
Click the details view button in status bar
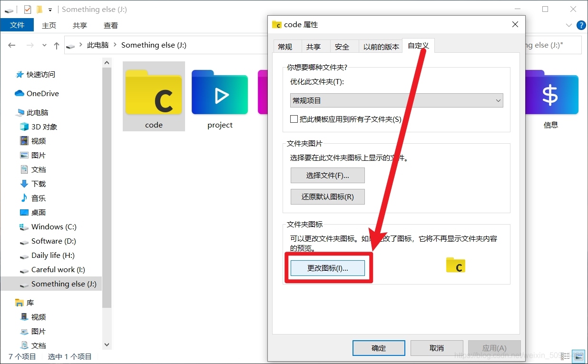(566, 356)
